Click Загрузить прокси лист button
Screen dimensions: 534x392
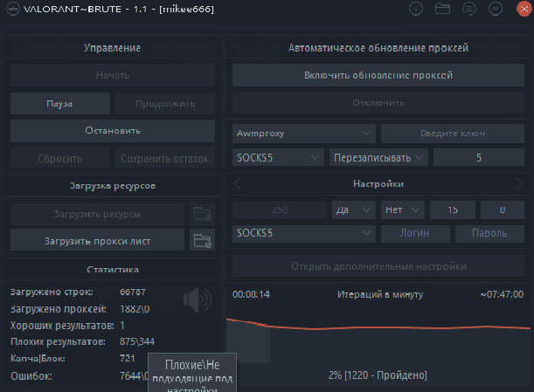coord(97,241)
